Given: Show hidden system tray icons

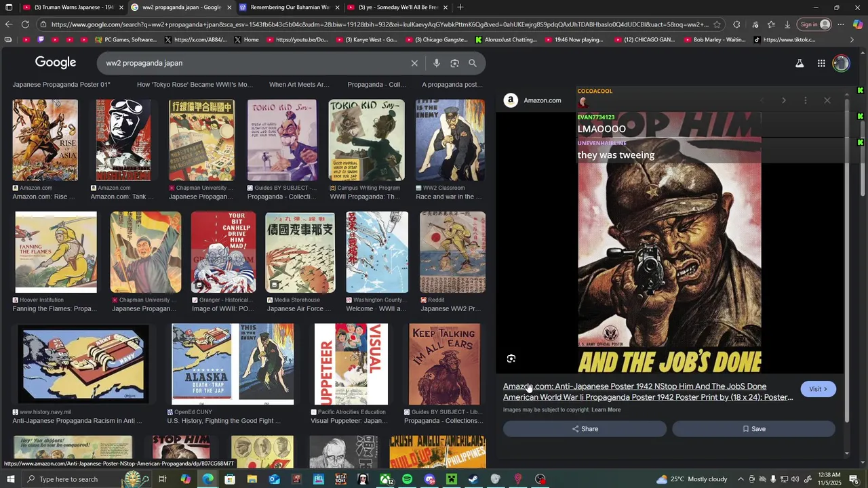Looking at the screenshot, I should [741, 479].
